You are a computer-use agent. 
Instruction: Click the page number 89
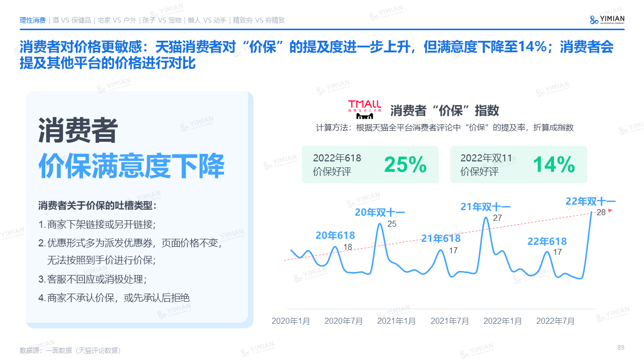point(621,347)
